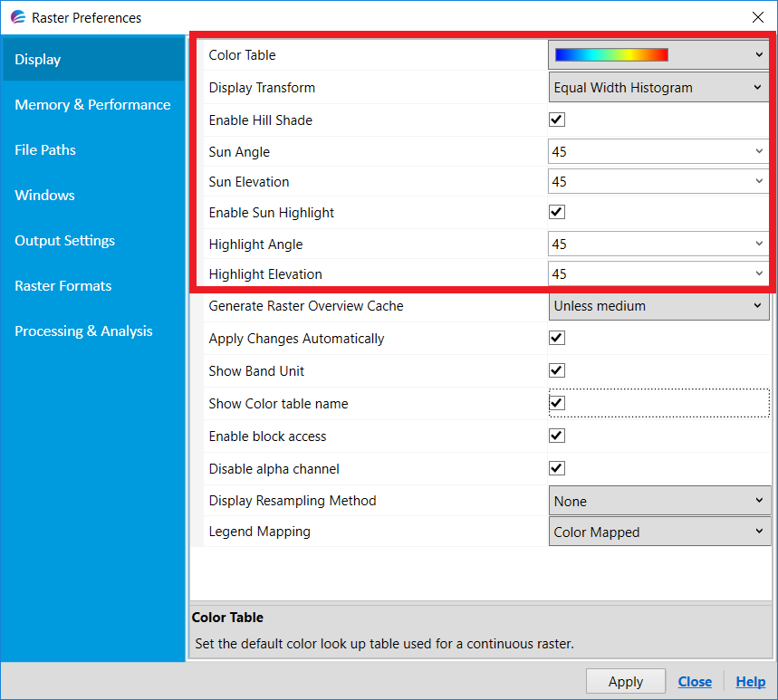Open the Raster Formats preferences page
Screen dimensions: 778x700
[62, 285]
